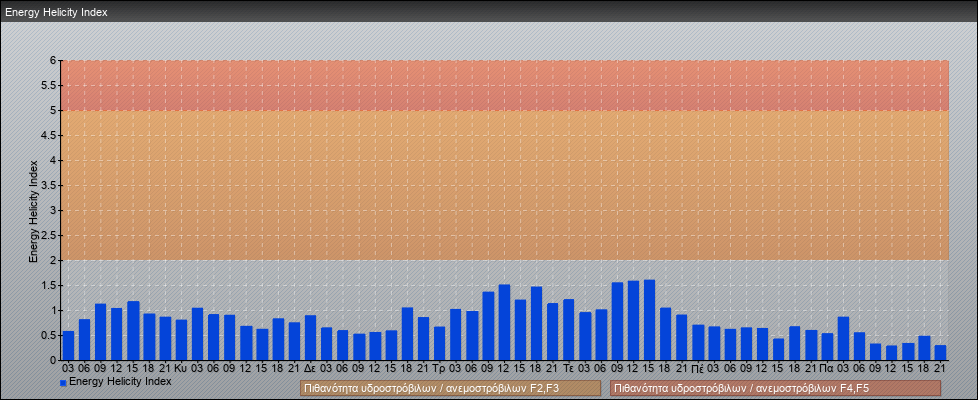The height and width of the screenshot is (400, 978).
Task: Select the tallest blue bar in the chart
Action: click(x=649, y=320)
